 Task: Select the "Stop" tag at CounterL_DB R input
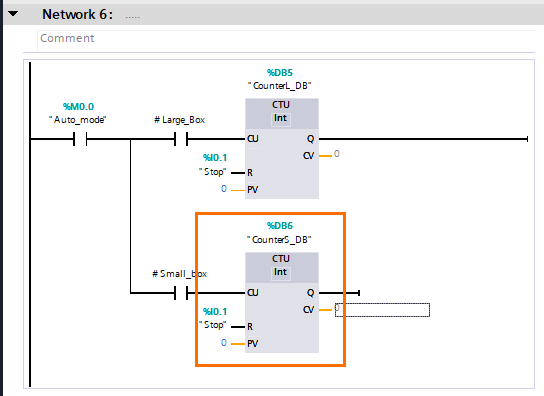(x=213, y=172)
